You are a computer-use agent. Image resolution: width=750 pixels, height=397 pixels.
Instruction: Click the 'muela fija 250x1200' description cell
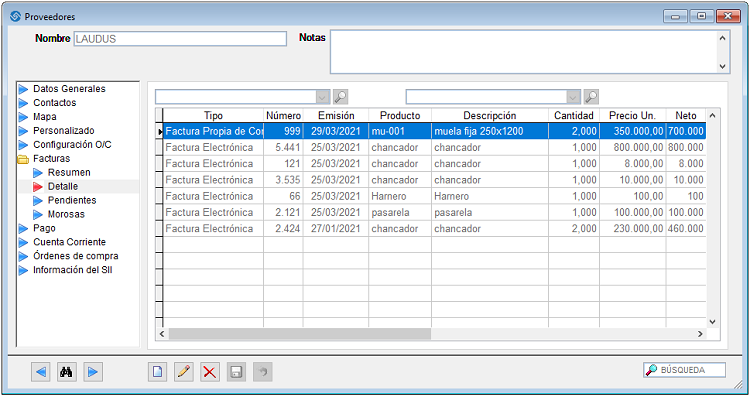coord(490,131)
